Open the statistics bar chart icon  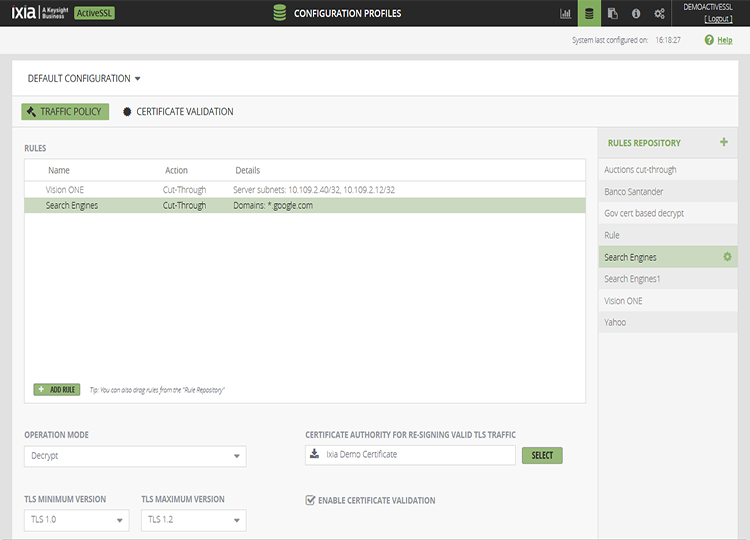coord(565,14)
